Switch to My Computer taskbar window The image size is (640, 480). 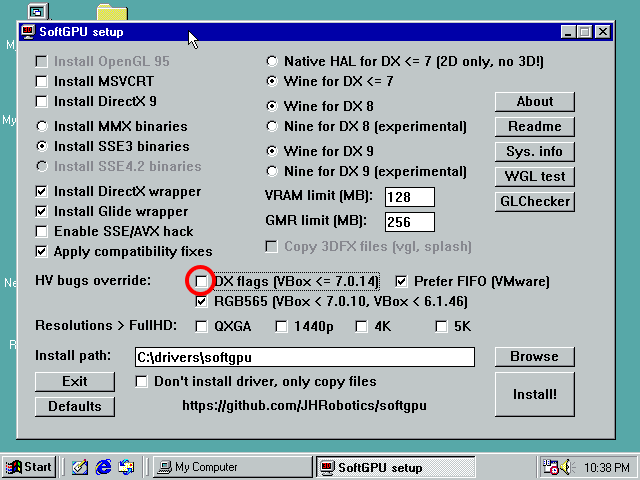[233, 467]
